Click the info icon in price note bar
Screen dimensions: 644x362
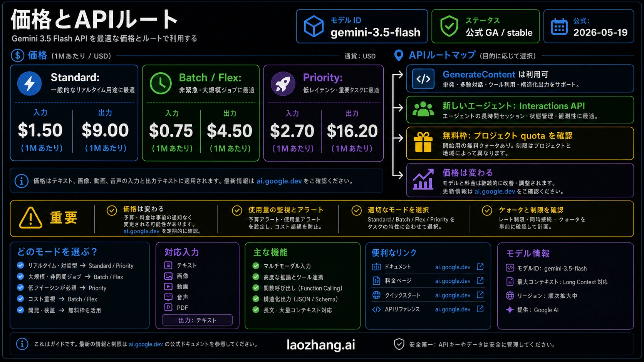[22, 181]
